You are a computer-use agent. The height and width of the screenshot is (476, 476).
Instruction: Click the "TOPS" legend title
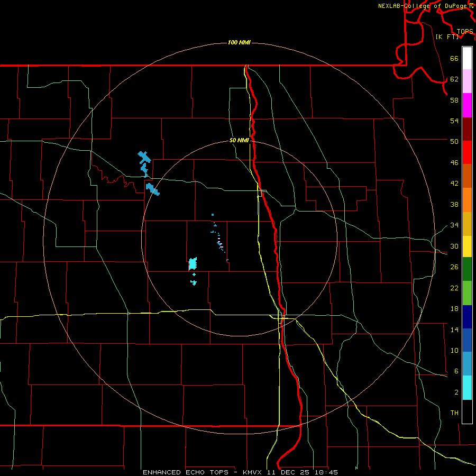(x=465, y=32)
